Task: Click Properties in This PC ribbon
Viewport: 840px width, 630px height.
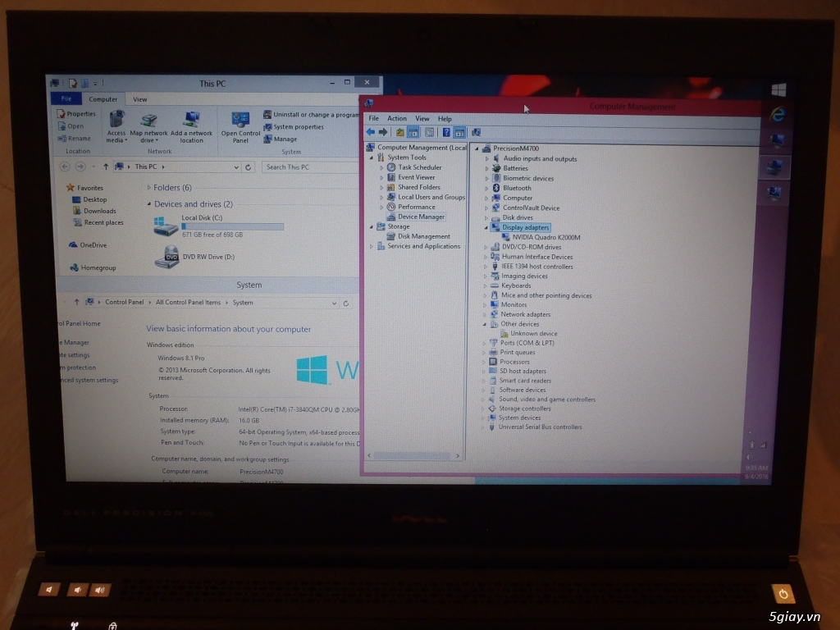Action: click(76, 113)
